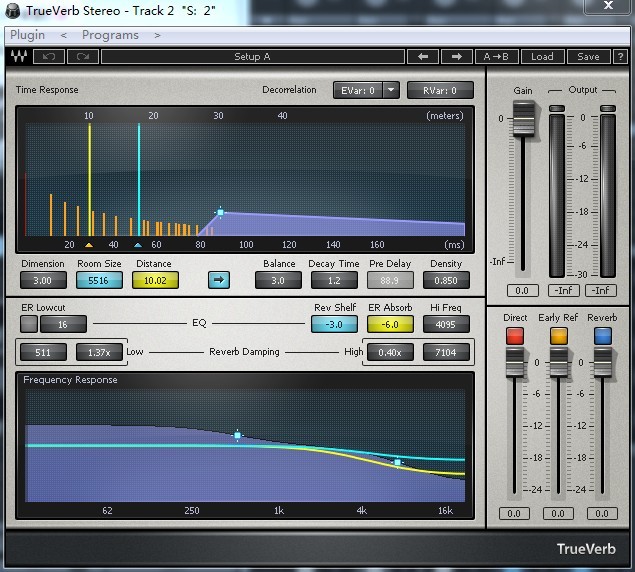Click the Hi Freq value 4095

446,324
